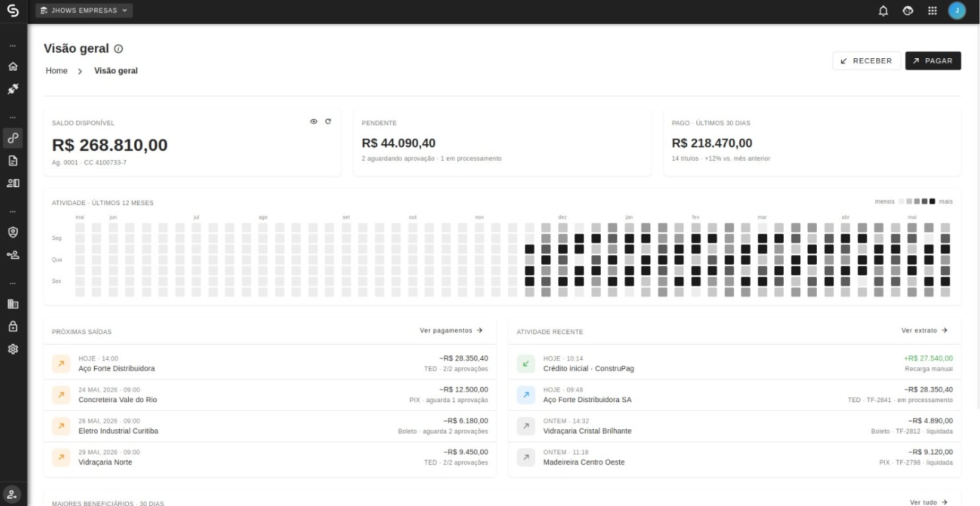Open the shield security icon in the sidebar
980x506 pixels.
point(13,232)
